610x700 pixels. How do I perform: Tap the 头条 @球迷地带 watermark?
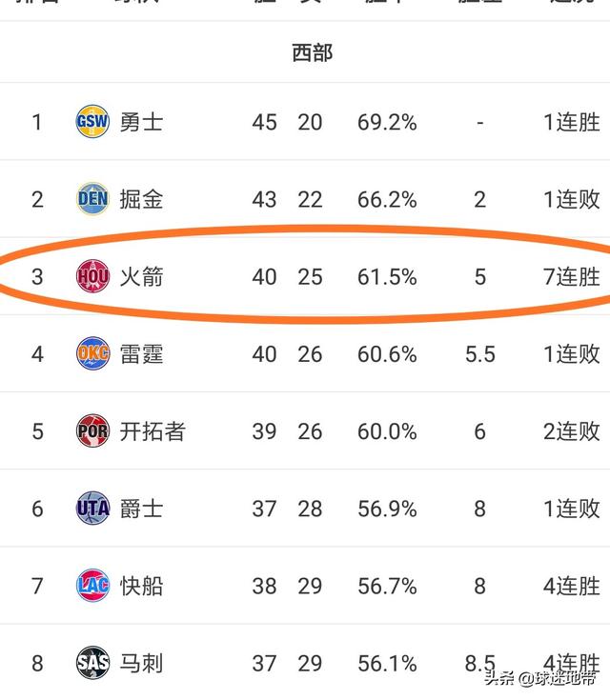coord(540,678)
